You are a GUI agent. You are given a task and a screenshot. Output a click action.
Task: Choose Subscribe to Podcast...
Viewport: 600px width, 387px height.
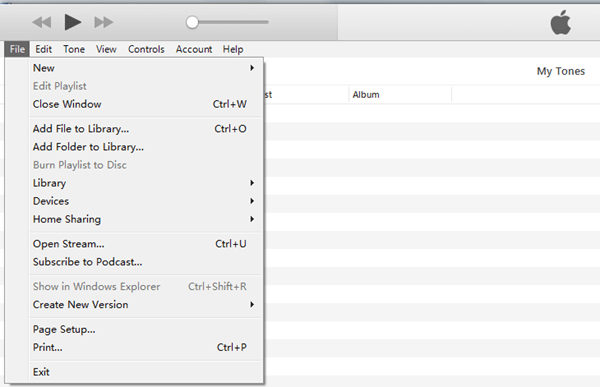146,262
